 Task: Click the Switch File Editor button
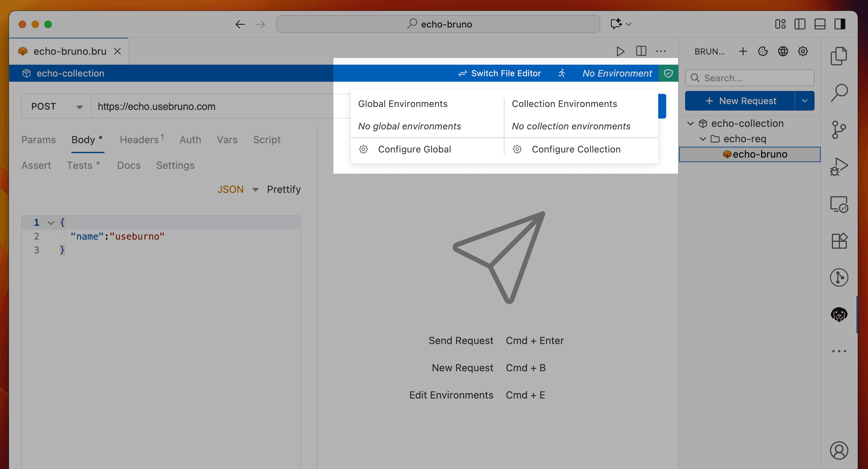(500, 73)
